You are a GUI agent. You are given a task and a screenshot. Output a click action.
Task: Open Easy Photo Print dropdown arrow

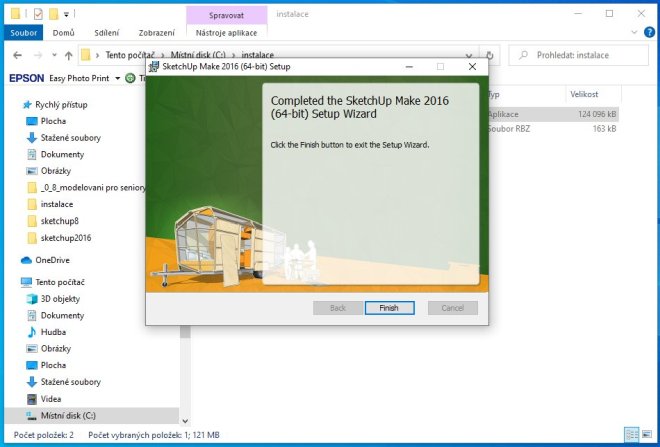(117, 78)
